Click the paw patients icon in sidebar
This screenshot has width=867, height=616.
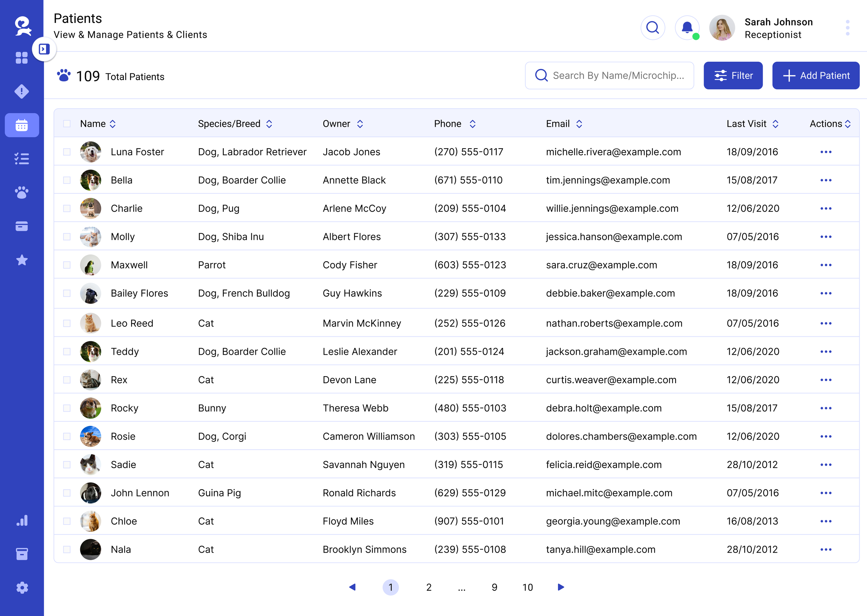coord(22,193)
